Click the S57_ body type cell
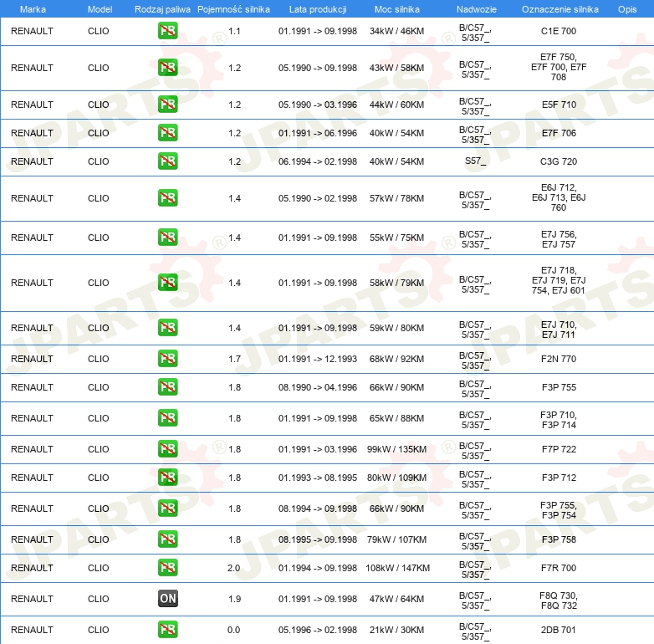The image size is (654, 644). coord(476,161)
